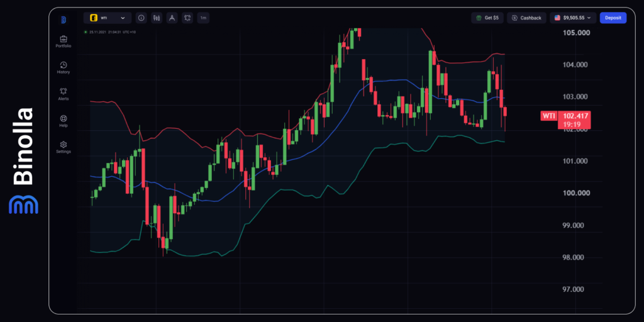Image resolution: width=644 pixels, height=322 pixels.
Task: Change chart type with candlestick icon
Action: 157,18
